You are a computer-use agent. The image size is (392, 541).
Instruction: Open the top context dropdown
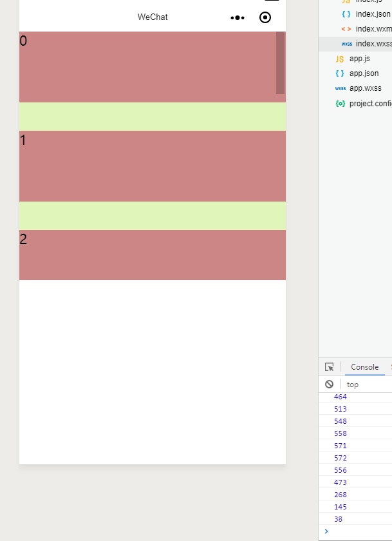tap(353, 384)
